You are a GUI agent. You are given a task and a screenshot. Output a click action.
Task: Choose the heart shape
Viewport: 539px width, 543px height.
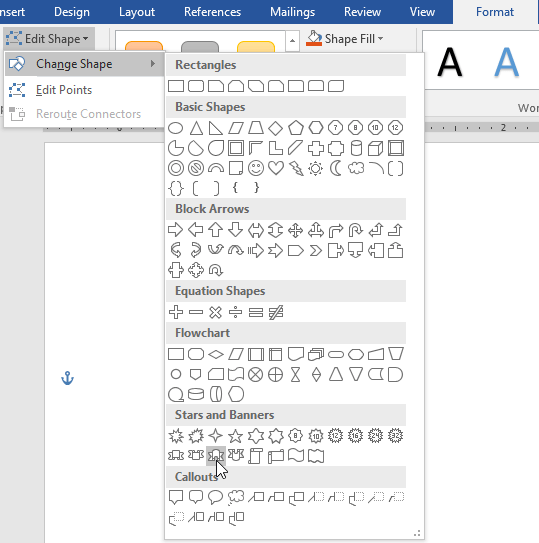pos(276,168)
